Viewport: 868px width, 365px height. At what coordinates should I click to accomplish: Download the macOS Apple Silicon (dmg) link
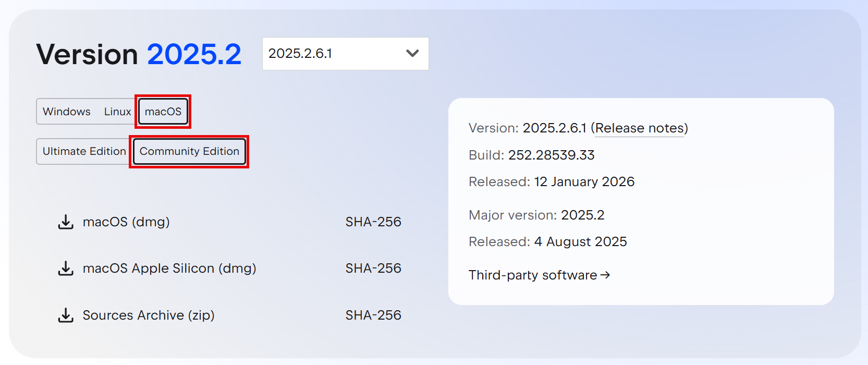click(x=169, y=269)
